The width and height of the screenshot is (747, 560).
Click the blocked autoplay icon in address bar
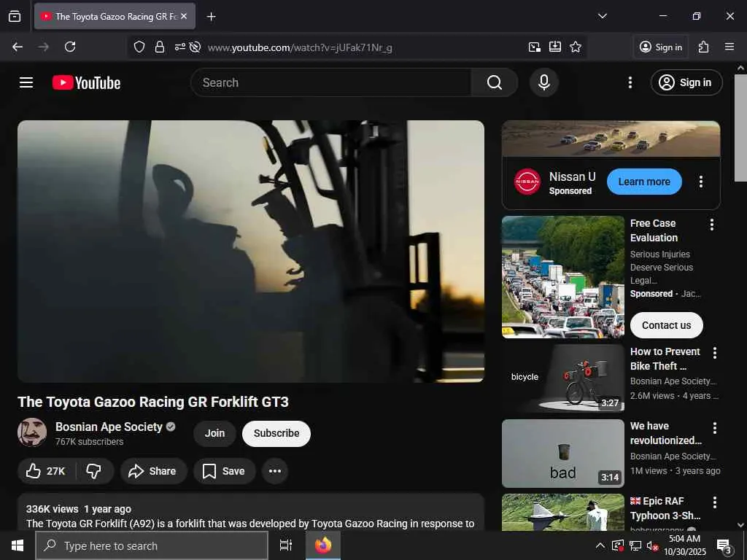195,47
